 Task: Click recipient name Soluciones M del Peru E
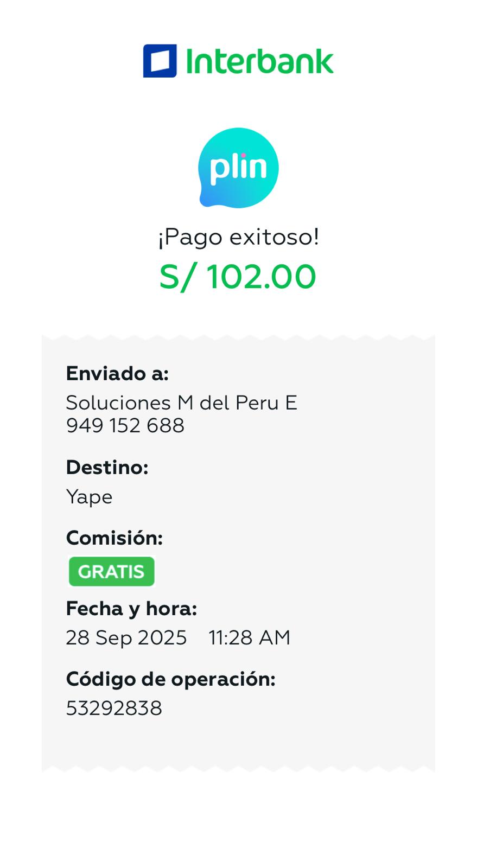point(181,403)
